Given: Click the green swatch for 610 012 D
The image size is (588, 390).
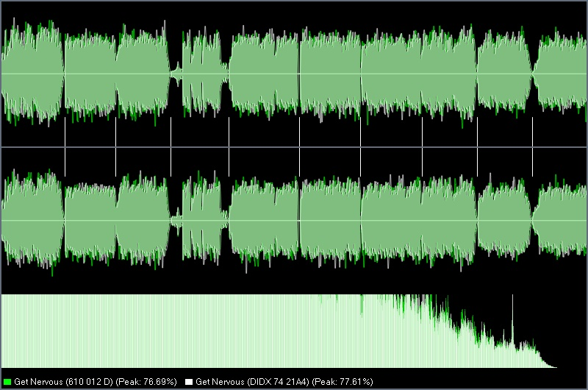Looking at the screenshot, I should click(7, 382).
